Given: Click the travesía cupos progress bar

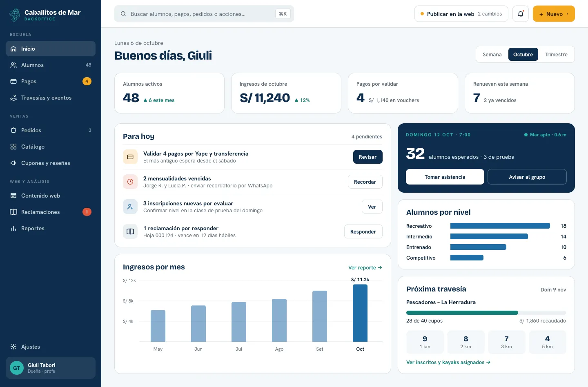Looking at the screenshot, I should tap(486, 313).
